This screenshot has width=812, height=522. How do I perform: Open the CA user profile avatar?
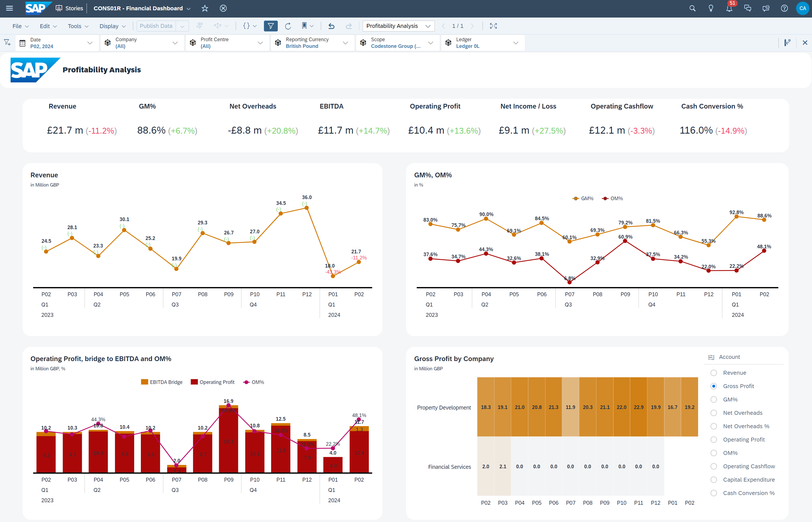[x=803, y=8]
